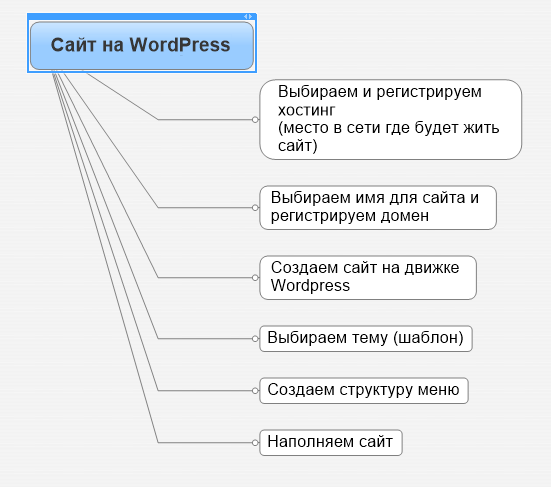Click the connector circle beside the domain topic

tap(255, 208)
